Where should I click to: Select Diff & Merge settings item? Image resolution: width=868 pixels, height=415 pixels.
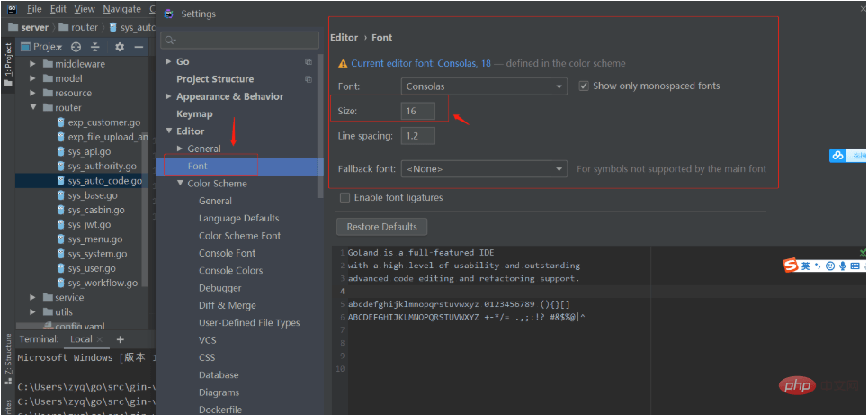pos(227,306)
